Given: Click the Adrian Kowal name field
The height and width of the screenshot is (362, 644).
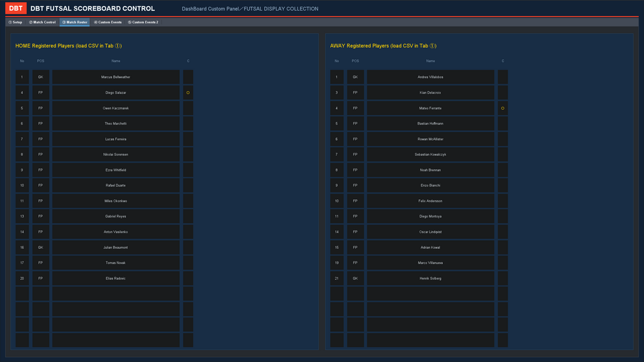Looking at the screenshot, I should pos(430,248).
